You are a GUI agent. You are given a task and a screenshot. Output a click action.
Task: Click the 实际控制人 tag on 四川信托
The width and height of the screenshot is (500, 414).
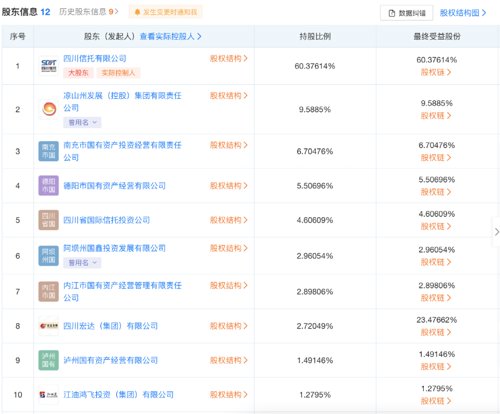pos(118,73)
